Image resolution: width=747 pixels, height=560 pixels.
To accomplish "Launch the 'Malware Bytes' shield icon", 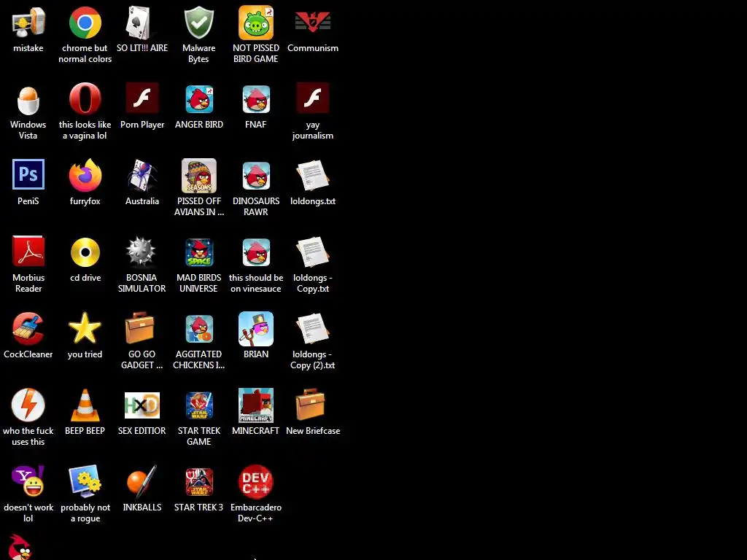I will [x=198, y=23].
